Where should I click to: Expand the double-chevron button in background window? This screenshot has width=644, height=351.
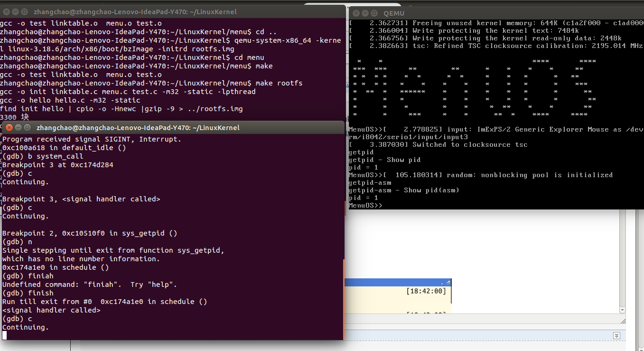click(x=616, y=335)
